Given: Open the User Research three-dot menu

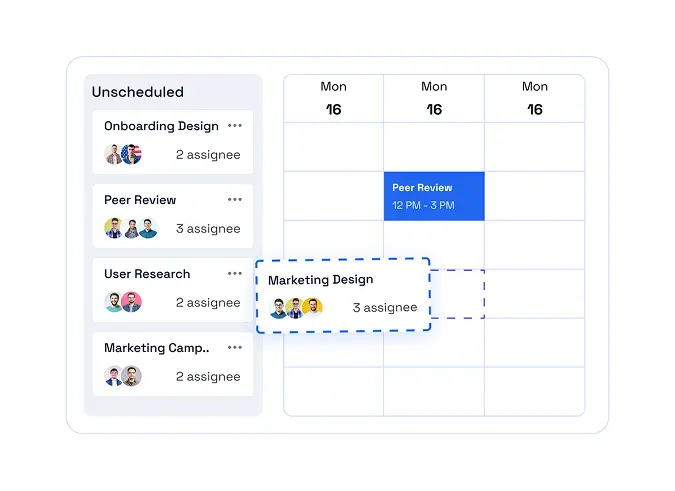Looking at the screenshot, I should (235, 274).
